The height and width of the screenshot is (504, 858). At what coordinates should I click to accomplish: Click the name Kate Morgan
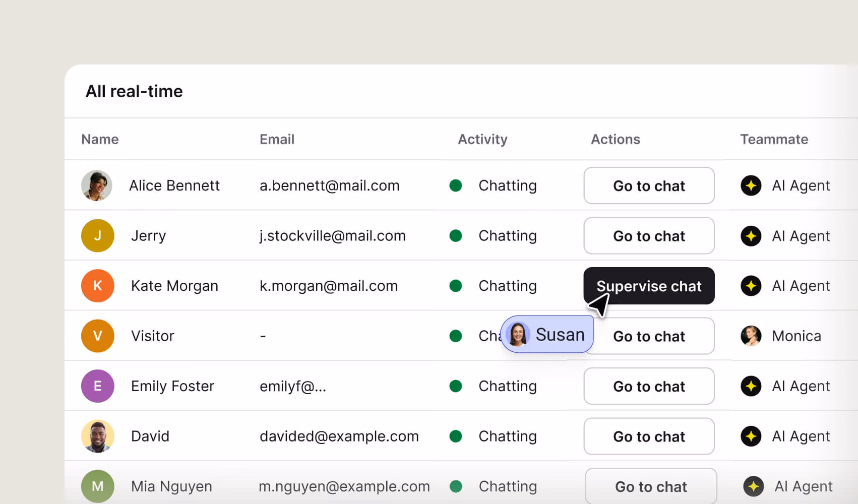point(174,286)
